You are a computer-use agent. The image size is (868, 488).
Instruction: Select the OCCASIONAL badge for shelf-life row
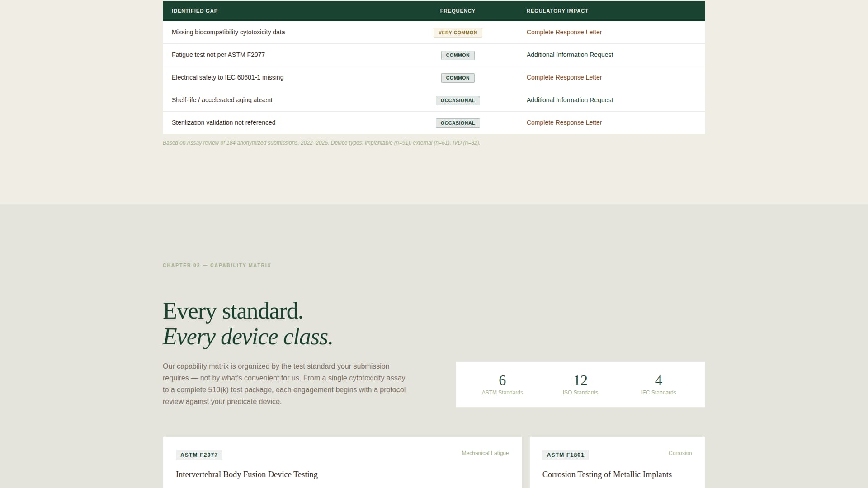[458, 100]
